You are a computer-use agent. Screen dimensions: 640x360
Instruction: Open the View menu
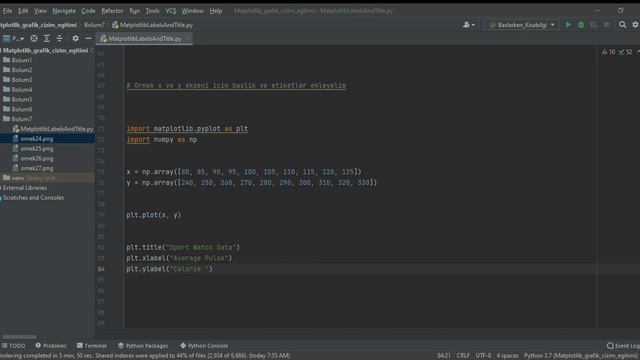pyautogui.click(x=40, y=11)
